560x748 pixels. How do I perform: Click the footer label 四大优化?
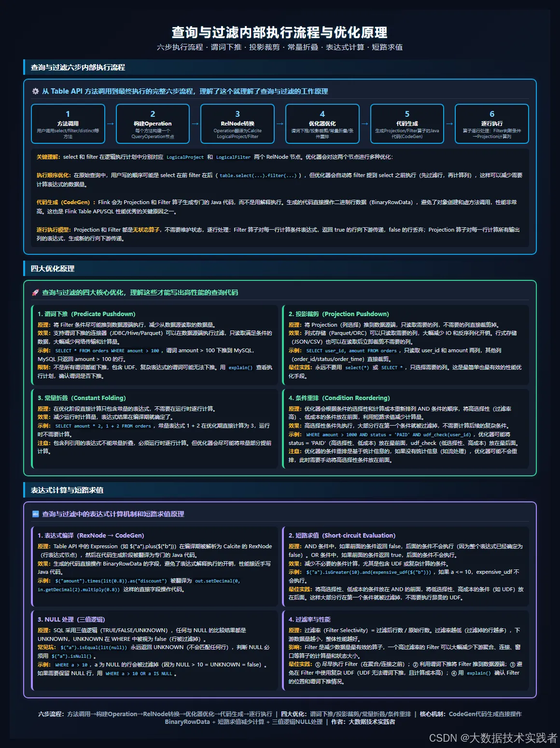(x=294, y=714)
